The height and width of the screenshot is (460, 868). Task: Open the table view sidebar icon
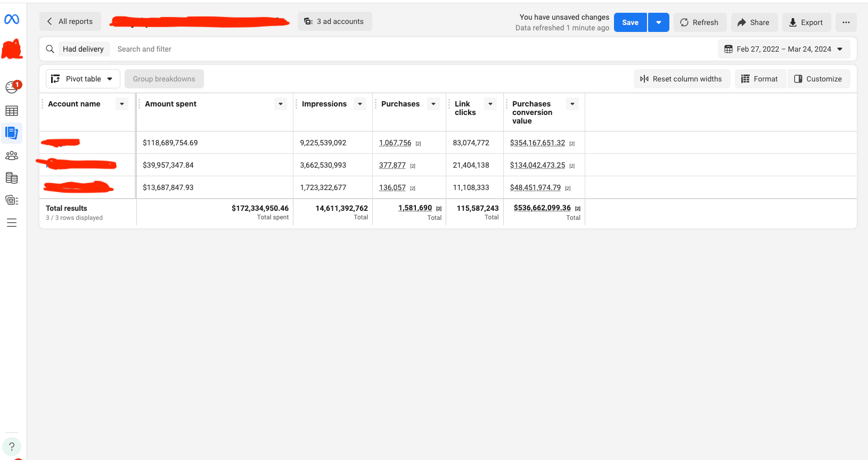coord(12,111)
